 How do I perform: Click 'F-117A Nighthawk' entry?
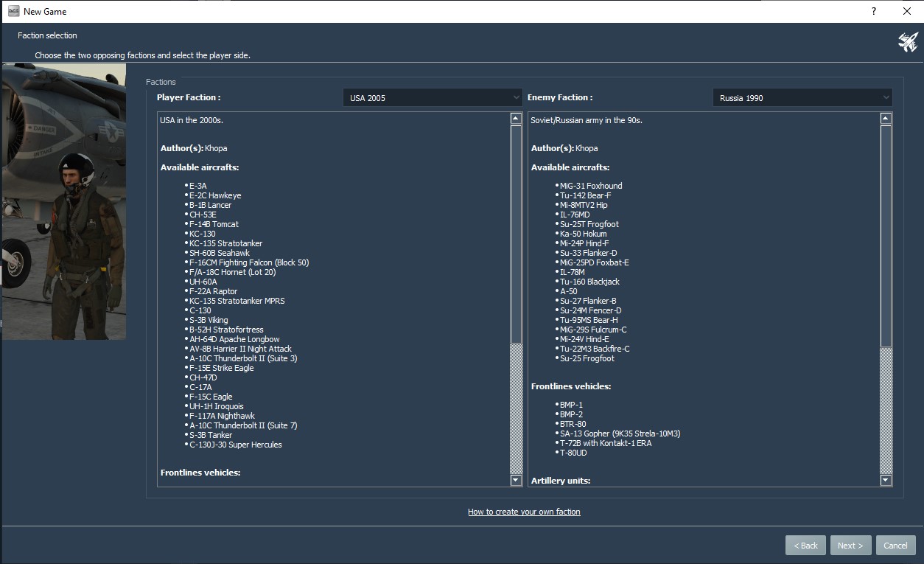222,416
